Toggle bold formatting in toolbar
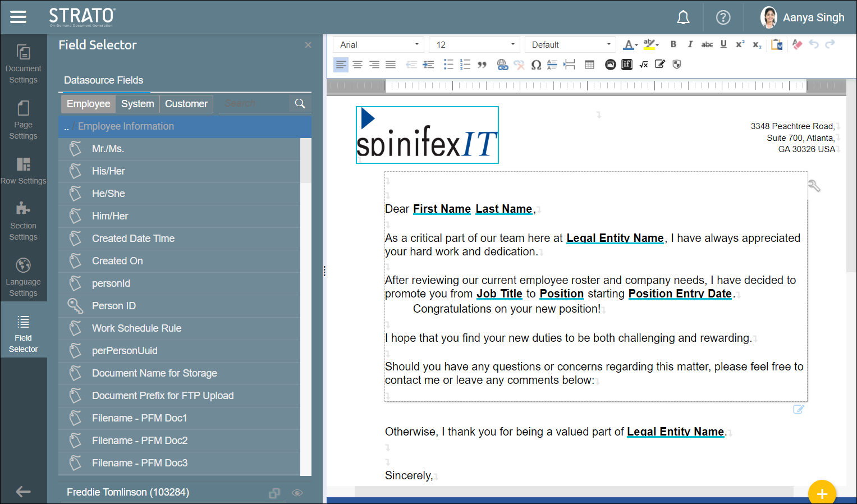The height and width of the screenshot is (504, 857). pyautogui.click(x=673, y=44)
